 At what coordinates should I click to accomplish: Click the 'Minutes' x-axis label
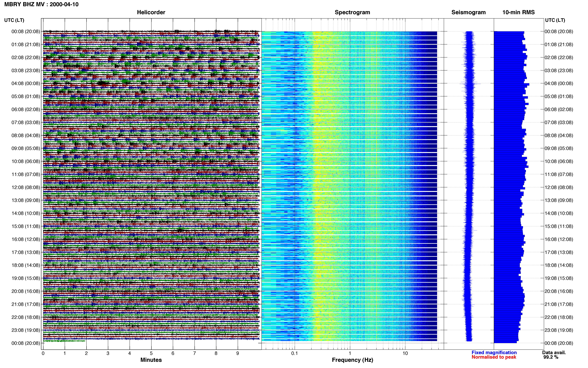tap(151, 360)
